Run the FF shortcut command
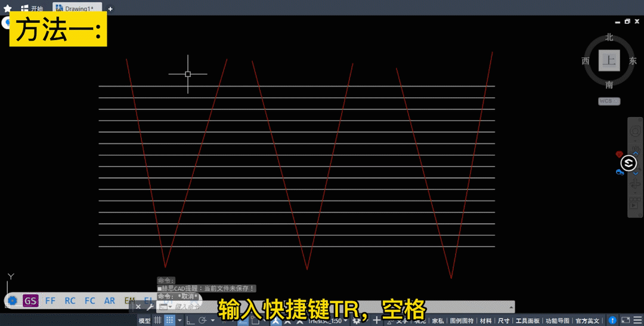644x326 pixels. [50, 300]
